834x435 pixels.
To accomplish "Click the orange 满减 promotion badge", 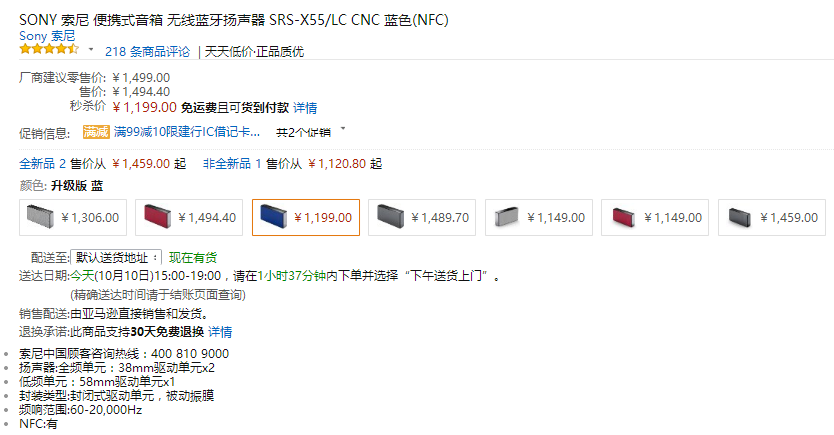I will pyautogui.click(x=96, y=131).
